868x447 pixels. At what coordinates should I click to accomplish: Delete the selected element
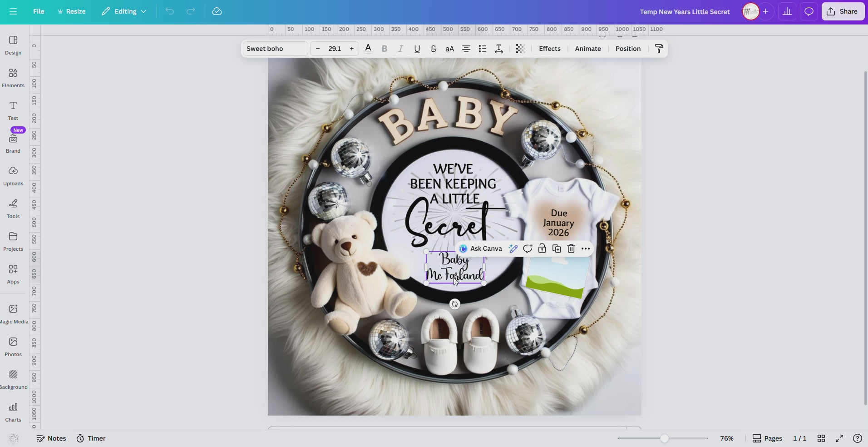point(571,248)
